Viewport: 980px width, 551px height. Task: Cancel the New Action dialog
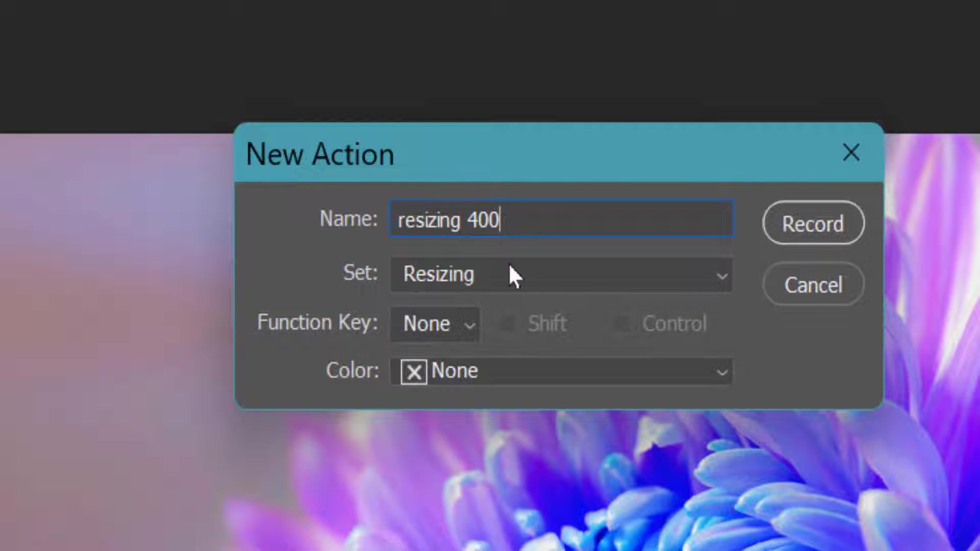coord(813,285)
